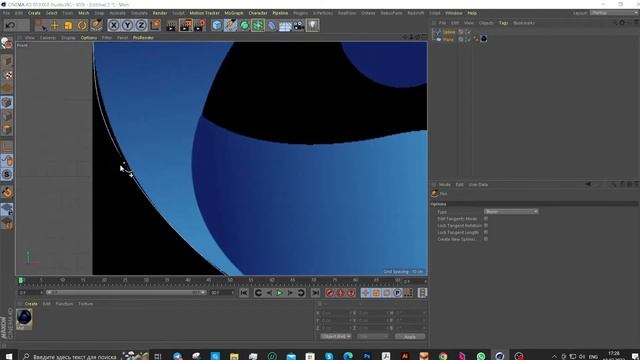Image resolution: width=640 pixels, height=360 pixels.
Task: Click the green playhead on the timeline ruler
Action: pos(22,280)
